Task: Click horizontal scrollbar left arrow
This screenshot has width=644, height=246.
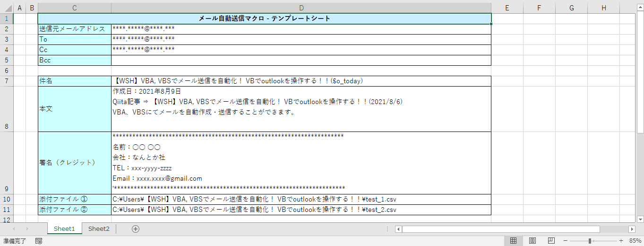Action: click(399, 229)
